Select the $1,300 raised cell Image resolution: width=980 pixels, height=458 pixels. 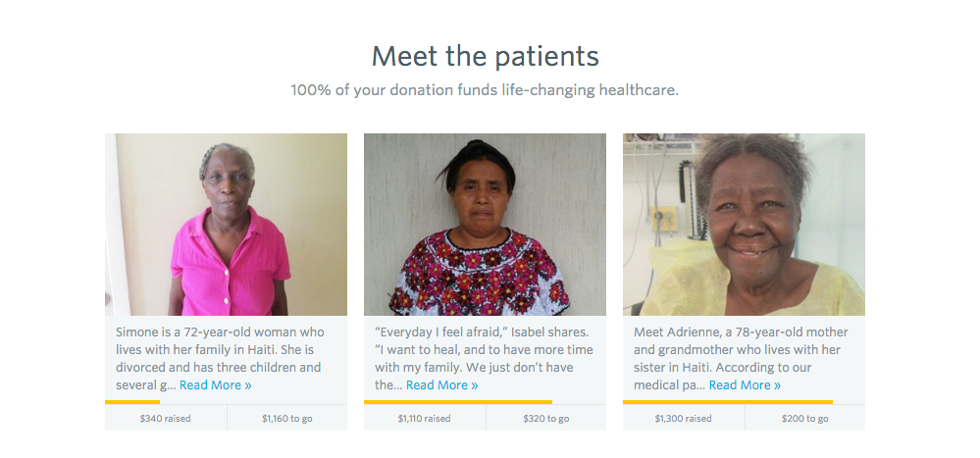click(683, 418)
